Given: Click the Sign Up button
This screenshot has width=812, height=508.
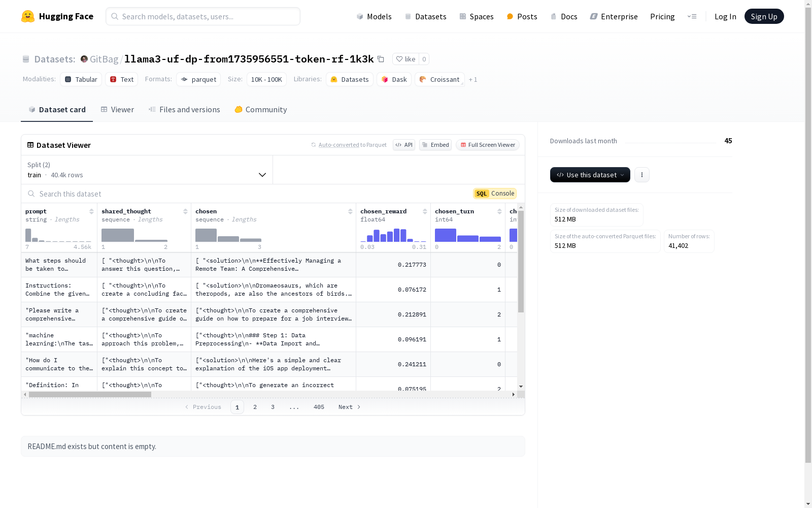Looking at the screenshot, I should click(x=764, y=16).
